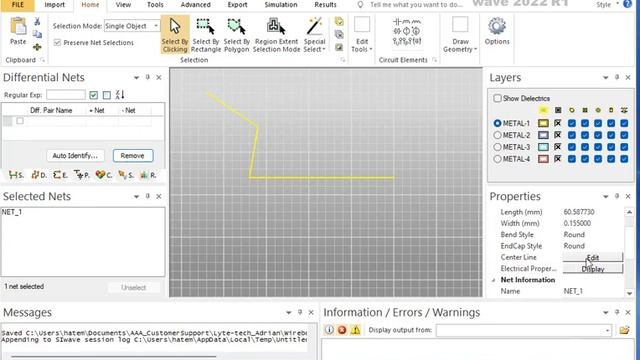Open the Circuit Elements gallery icon
Screen dimensions: 640x360
click(x=407, y=32)
